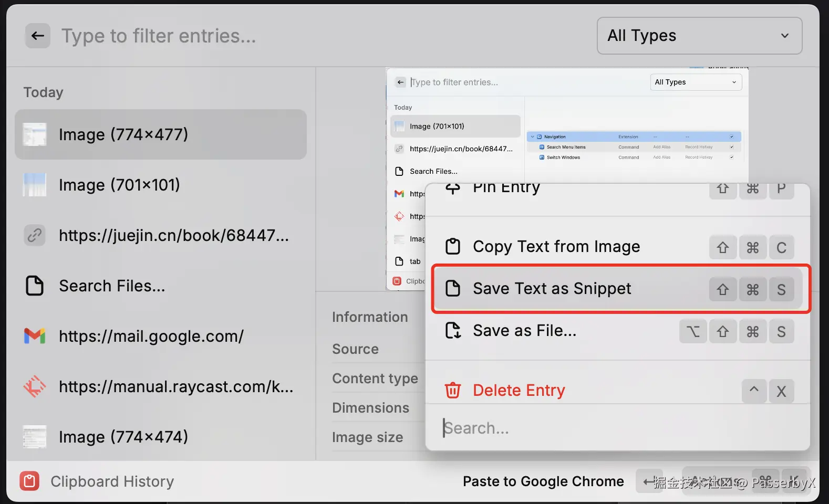Image resolution: width=829 pixels, height=504 pixels.
Task: Click the Content type label
Action: click(x=375, y=379)
